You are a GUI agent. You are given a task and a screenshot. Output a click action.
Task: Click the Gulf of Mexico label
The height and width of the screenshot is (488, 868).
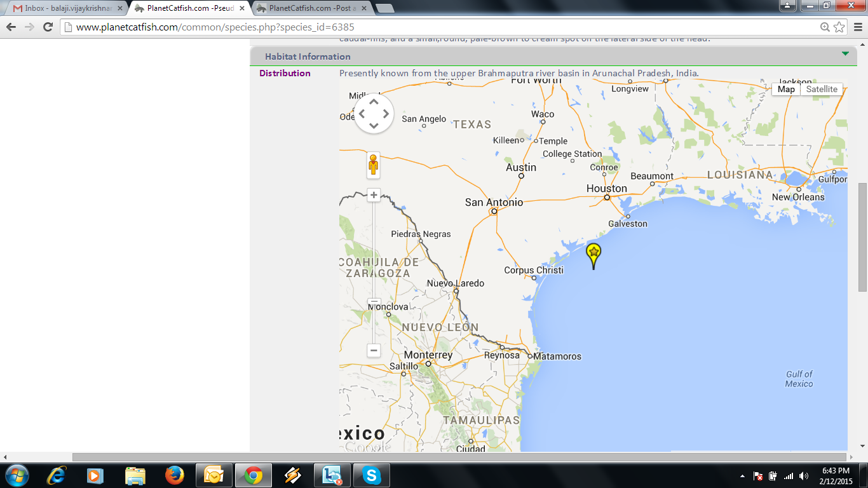pos(799,379)
